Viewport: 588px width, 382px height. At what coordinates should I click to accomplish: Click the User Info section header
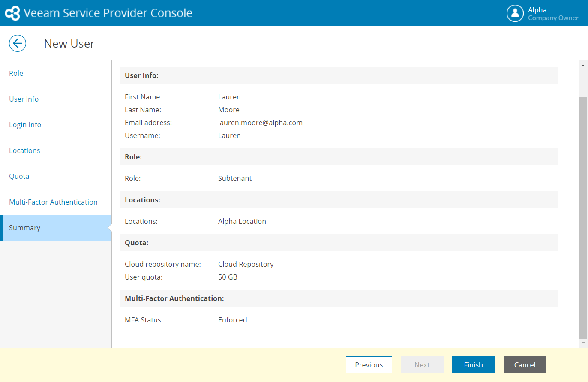(339, 75)
